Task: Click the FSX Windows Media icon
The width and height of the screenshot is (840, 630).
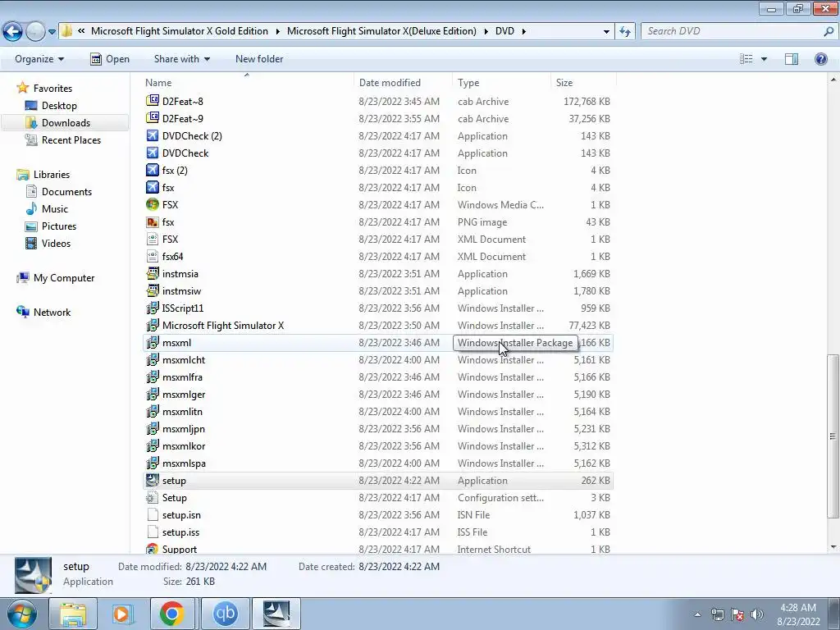Action: [x=153, y=204]
